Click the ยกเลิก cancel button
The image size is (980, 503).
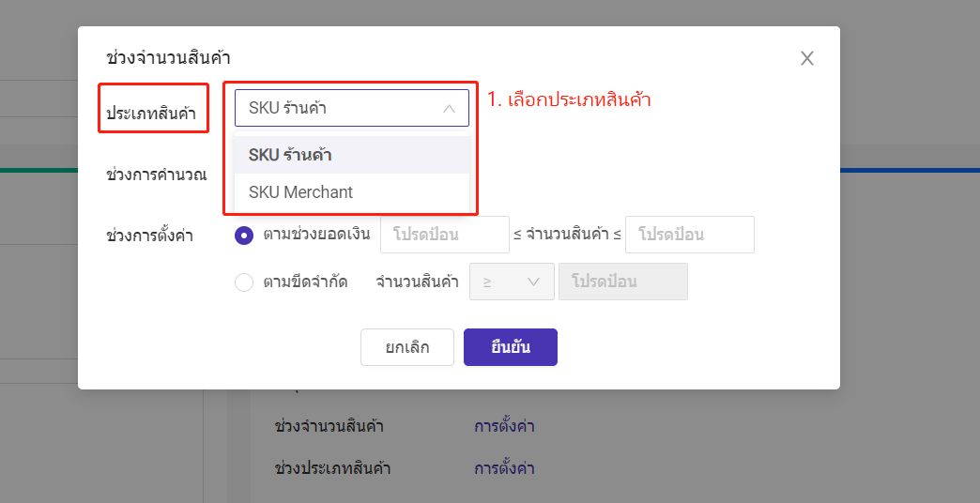407,347
